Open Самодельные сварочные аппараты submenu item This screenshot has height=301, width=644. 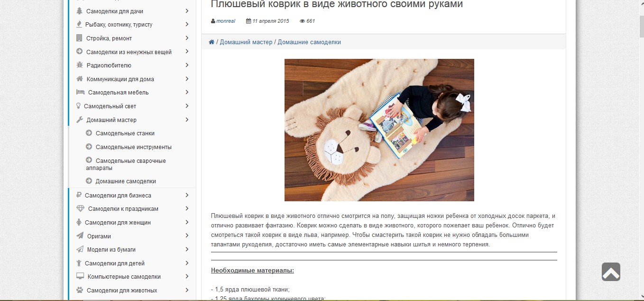click(126, 164)
